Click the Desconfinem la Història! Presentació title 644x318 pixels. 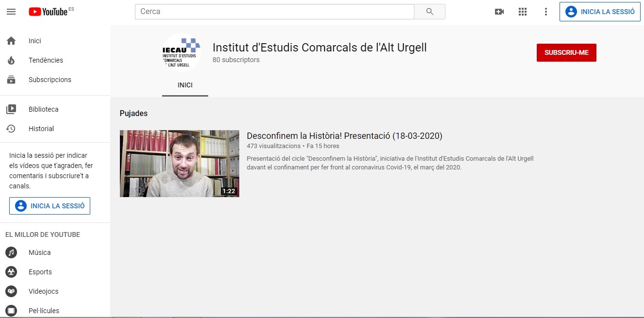344,136
